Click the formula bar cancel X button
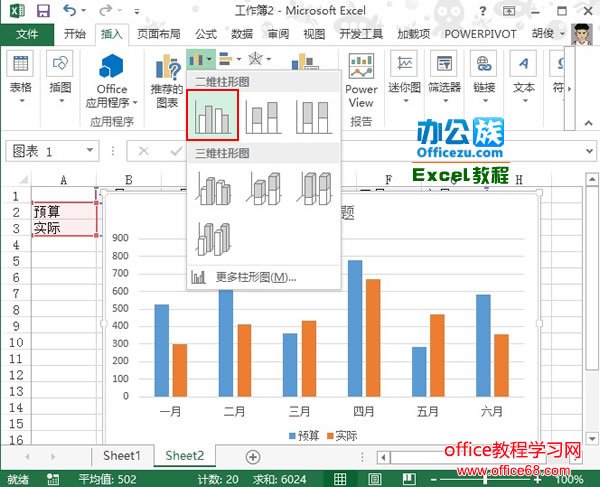Screen dimensions: 600x487 click(143, 151)
